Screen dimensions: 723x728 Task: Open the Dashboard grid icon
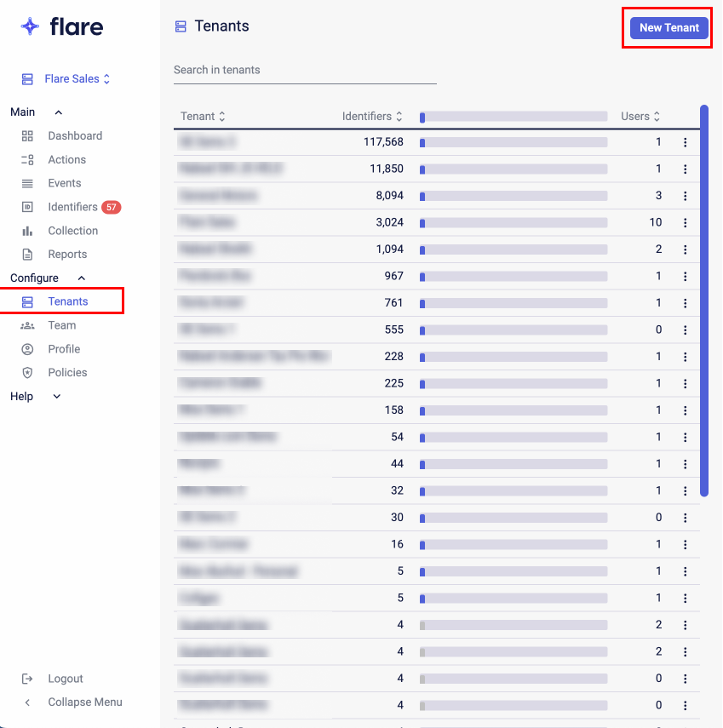click(27, 136)
